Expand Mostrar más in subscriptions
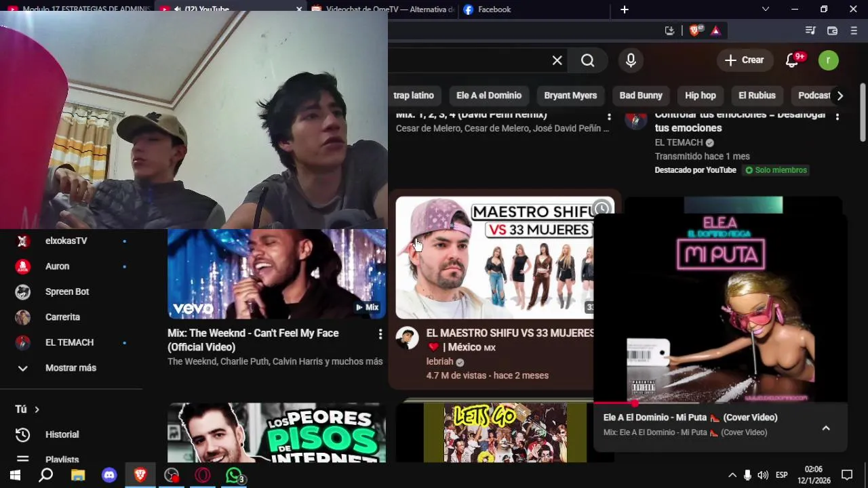The width and height of the screenshot is (868, 488). 71,368
